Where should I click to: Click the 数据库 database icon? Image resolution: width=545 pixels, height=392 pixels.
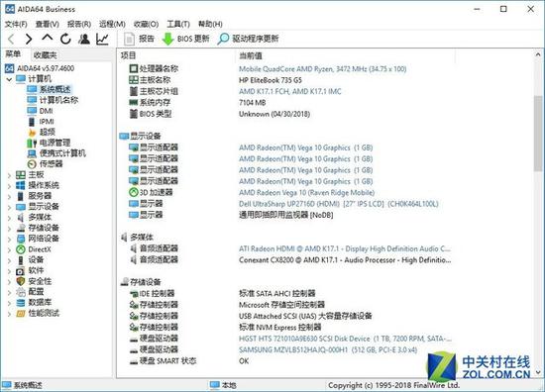(21, 303)
